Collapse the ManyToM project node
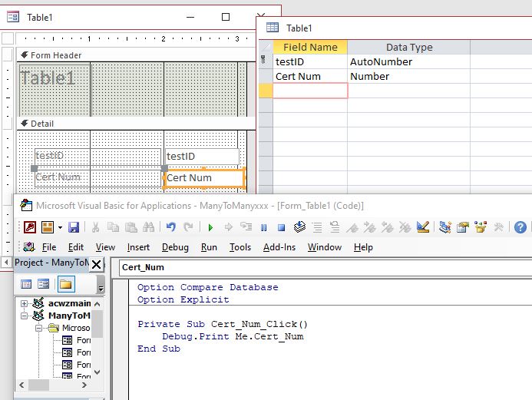The width and height of the screenshot is (532, 400). 24,316
